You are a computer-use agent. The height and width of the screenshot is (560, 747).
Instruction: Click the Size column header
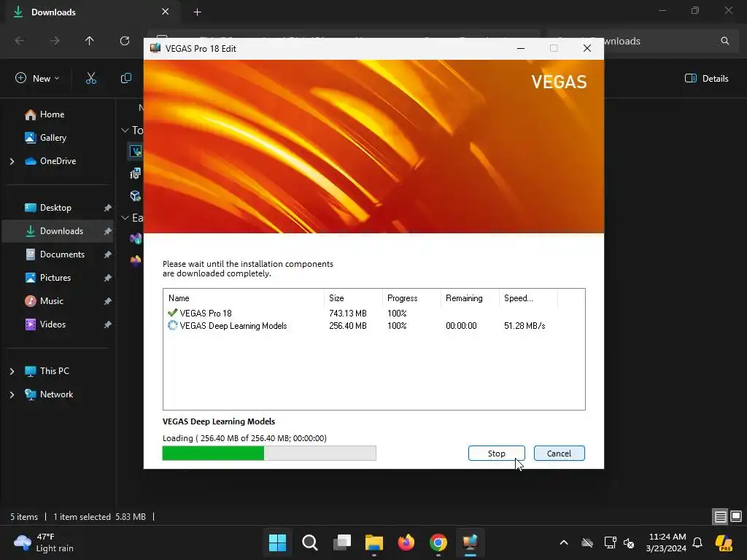pos(353,298)
